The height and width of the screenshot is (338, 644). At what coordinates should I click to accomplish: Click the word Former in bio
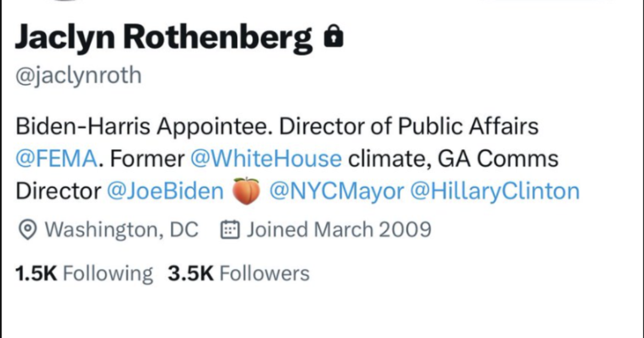pos(148,159)
